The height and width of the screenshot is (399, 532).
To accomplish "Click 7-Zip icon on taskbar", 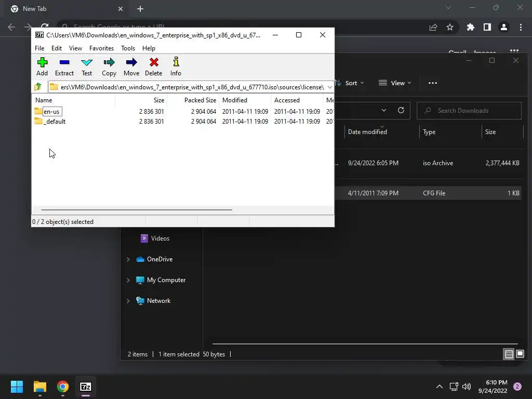I will point(86,387).
